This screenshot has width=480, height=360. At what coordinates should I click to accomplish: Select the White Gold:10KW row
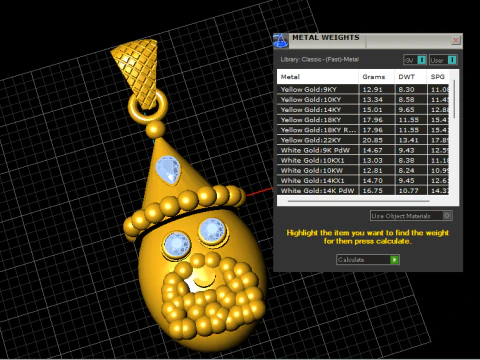coord(363,170)
